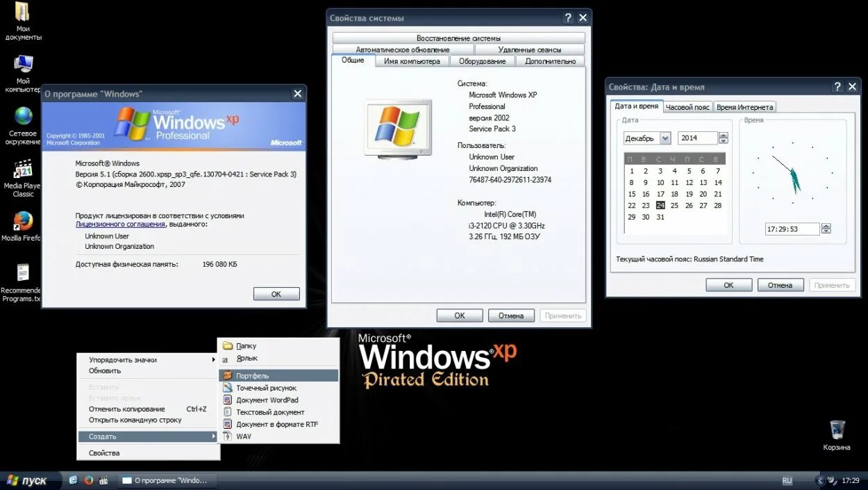
Task: Click the Общие tab in system properties
Action: point(353,60)
